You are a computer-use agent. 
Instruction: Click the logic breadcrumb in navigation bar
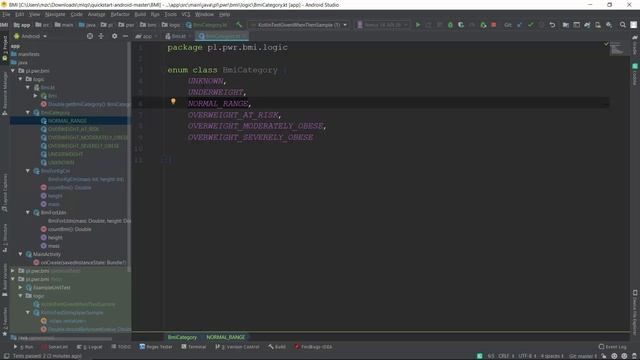point(171,25)
